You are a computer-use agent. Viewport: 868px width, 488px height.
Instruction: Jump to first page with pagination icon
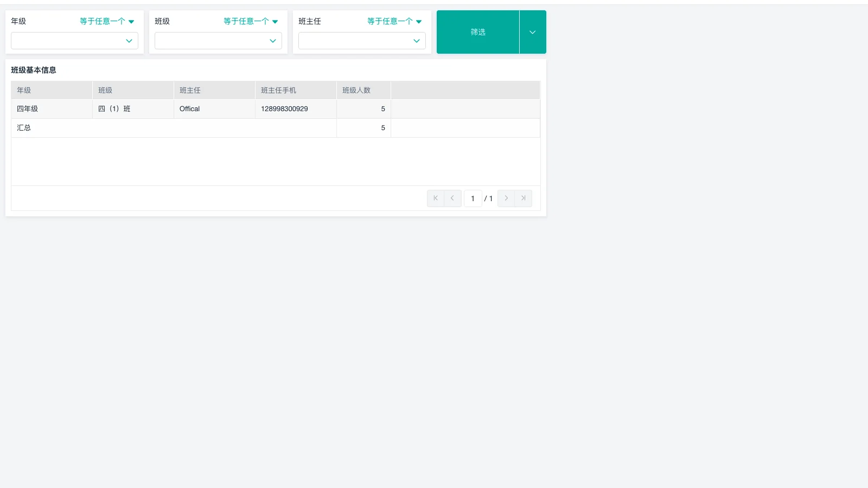pos(435,198)
